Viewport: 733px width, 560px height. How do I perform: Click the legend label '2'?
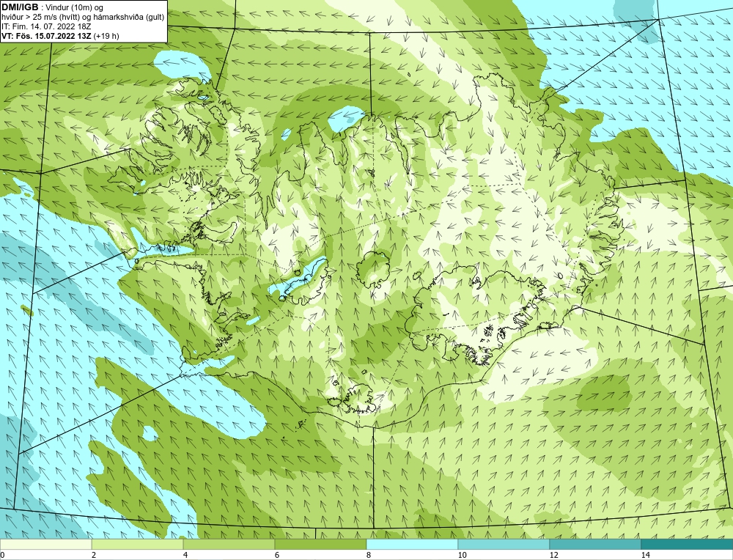pos(94,555)
